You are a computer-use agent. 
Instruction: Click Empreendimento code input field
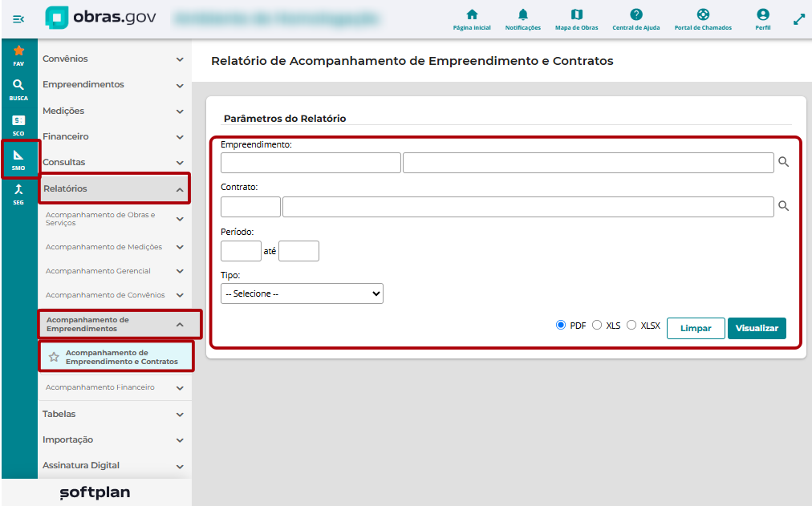311,163
